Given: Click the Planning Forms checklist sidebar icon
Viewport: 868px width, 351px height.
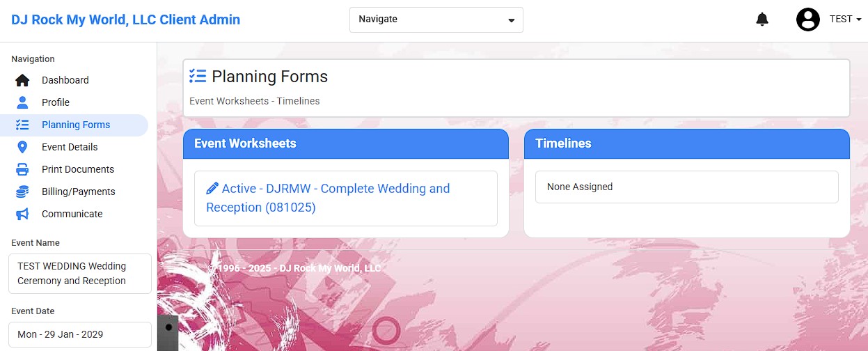Looking at the screenshot, I should pos(22,125).
